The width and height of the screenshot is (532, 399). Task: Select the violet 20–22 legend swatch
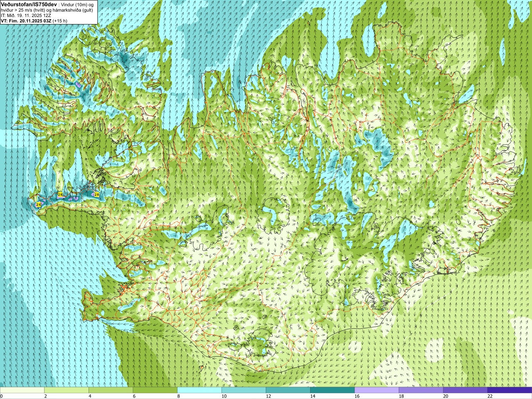point(465,390)
